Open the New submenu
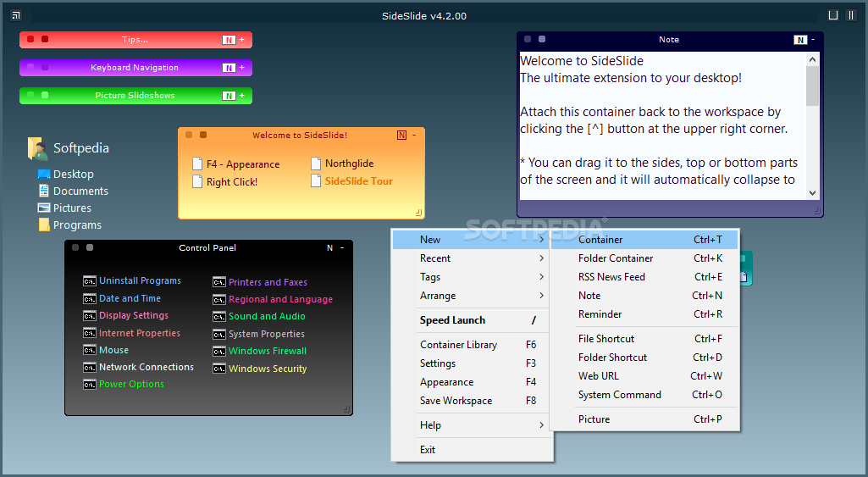This screenshot has width=868, height=477. click(x=471, y=240)
